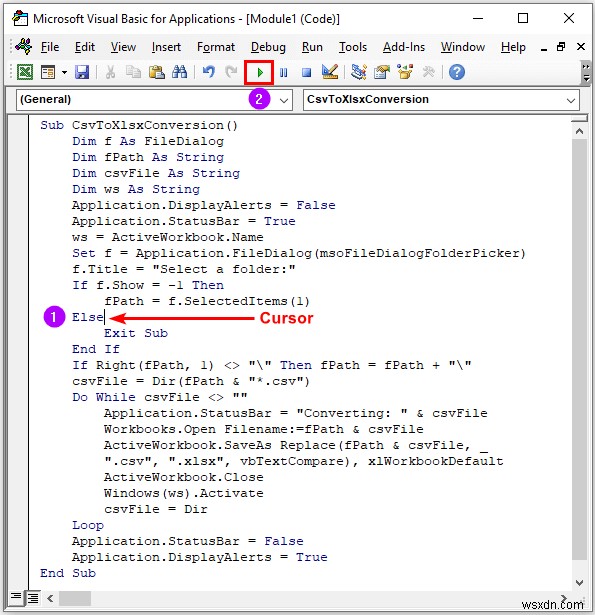The height and width of the screenshot is (615, 595).
Task: Click the line 'Dim f As FileDialog'
Action: 148,141
